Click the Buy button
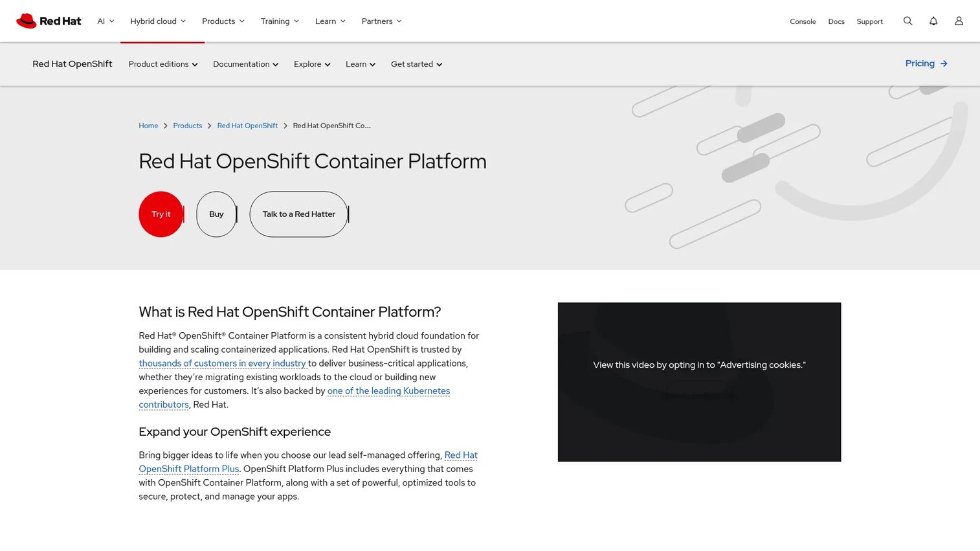Screen dimensions: 980x551 click(x=216, y=214)
